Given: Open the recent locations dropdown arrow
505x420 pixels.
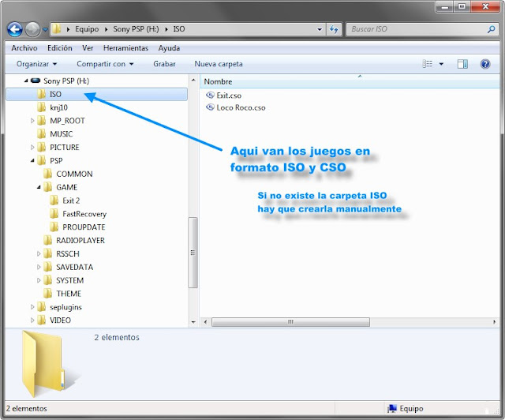Looking at the screenshot, I should [45, 30].
